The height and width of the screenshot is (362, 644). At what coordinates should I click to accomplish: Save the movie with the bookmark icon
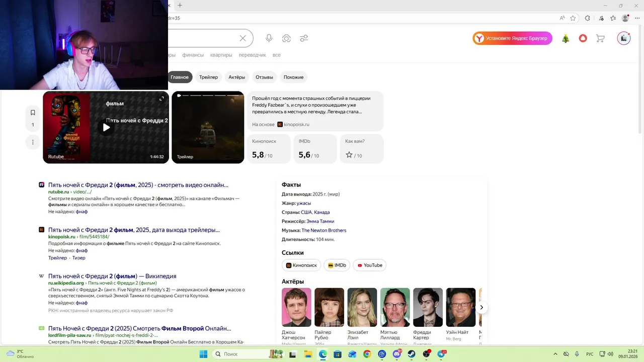click(33, 113)
